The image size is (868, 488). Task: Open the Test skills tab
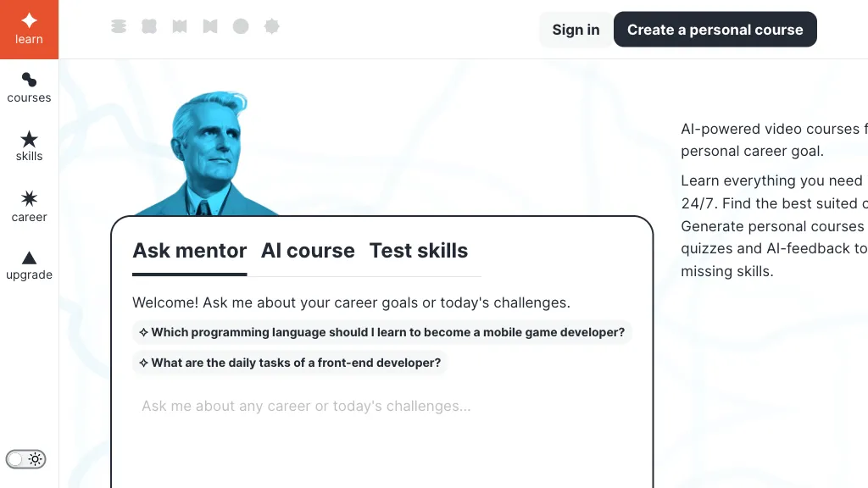pyautogui.click(x=419, y=251)
